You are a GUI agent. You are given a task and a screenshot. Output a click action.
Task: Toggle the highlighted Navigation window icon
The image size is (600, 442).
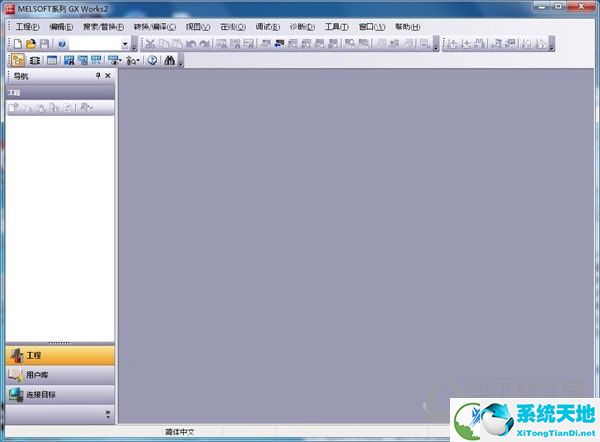[18, 60]
